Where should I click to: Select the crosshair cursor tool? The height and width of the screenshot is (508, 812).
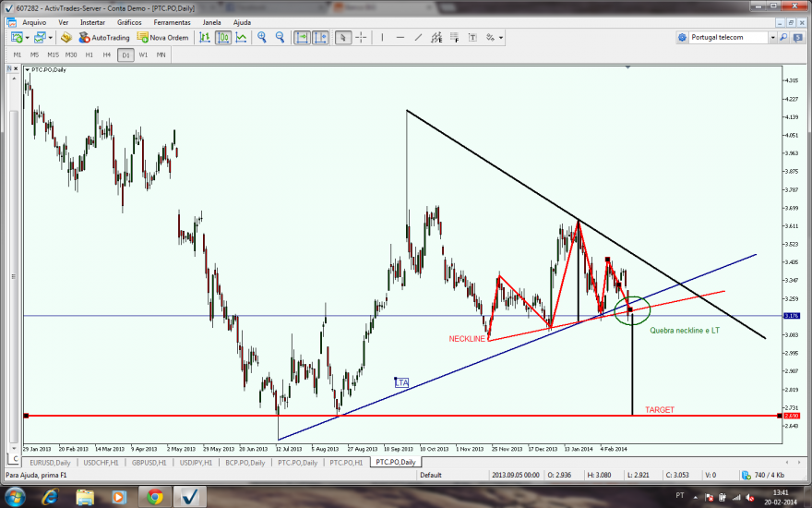point(361,37)
